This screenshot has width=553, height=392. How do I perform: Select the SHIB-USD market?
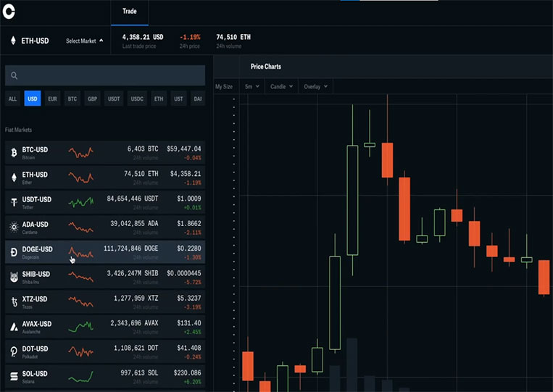click(105, 277)
